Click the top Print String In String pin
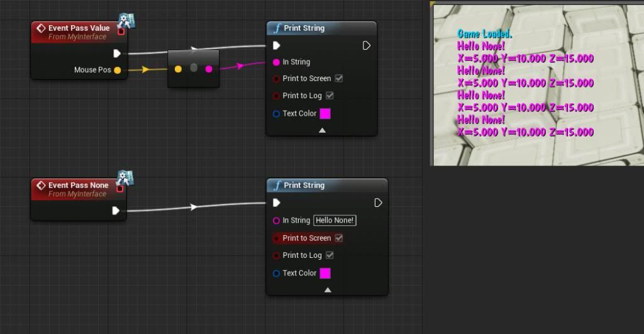Viewport: 644px width, 334px height. click(276, 62)
